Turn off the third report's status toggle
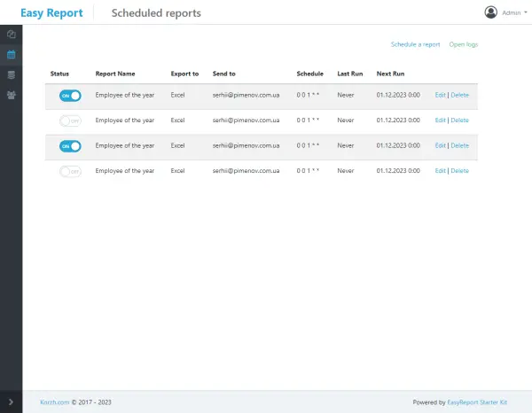The width and height of the screenshot is (532, 413). [70, 146]
